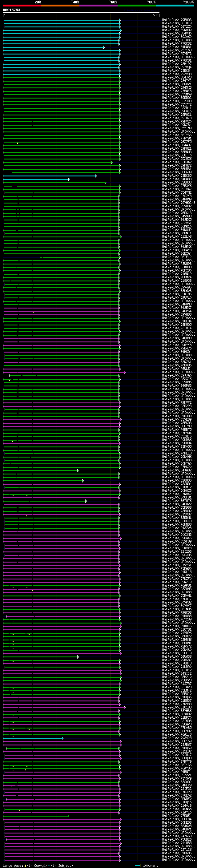Select hit UniRef100_A8XXI6
The image size is (197, 868).
177,379
